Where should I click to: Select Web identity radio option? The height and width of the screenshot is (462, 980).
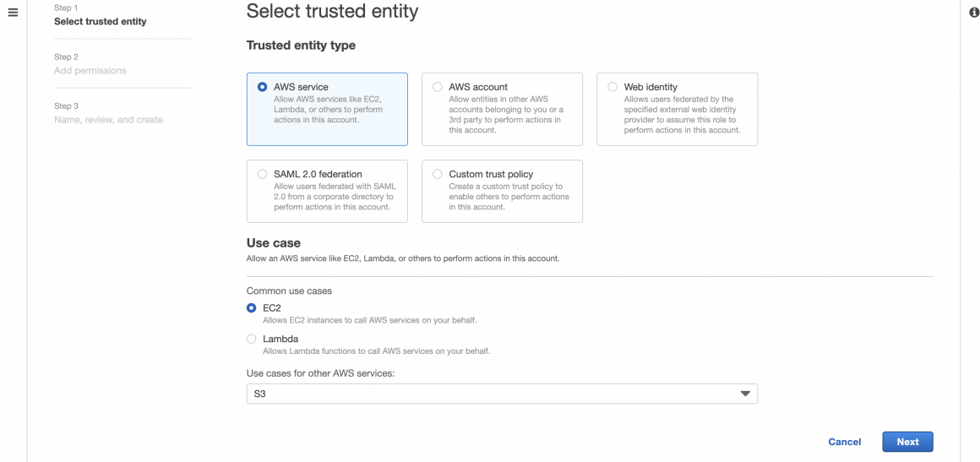point(612,87)
